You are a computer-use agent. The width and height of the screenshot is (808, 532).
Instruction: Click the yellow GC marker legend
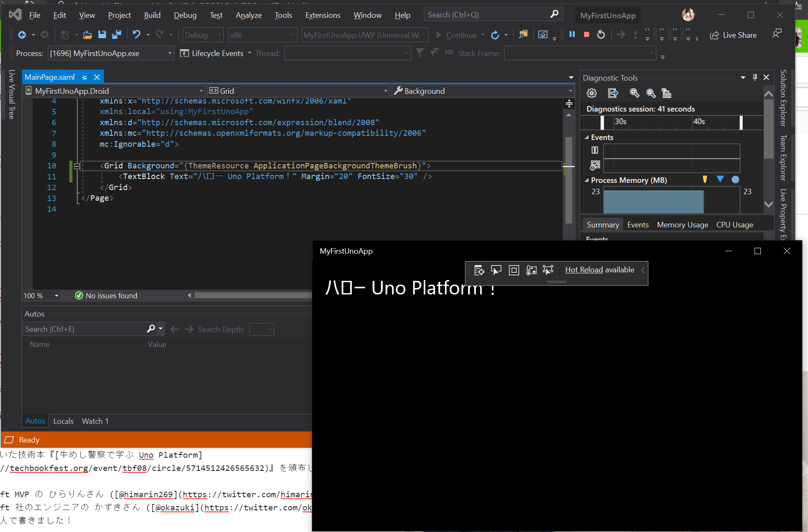click(x=705, y=179)
